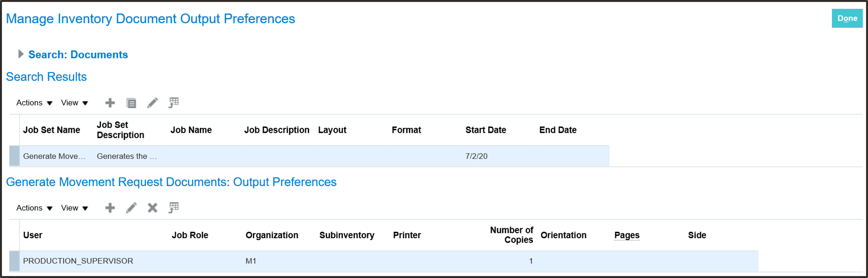
Task: Click the Job Set Name column header
Action: pos(52,130)
